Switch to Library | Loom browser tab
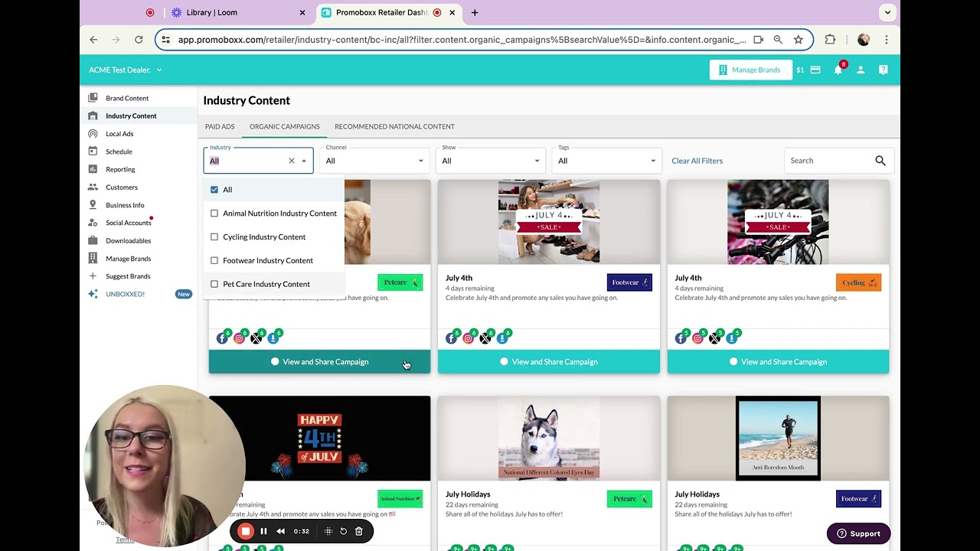Screen dimensions: 980x551 point(237,12)
